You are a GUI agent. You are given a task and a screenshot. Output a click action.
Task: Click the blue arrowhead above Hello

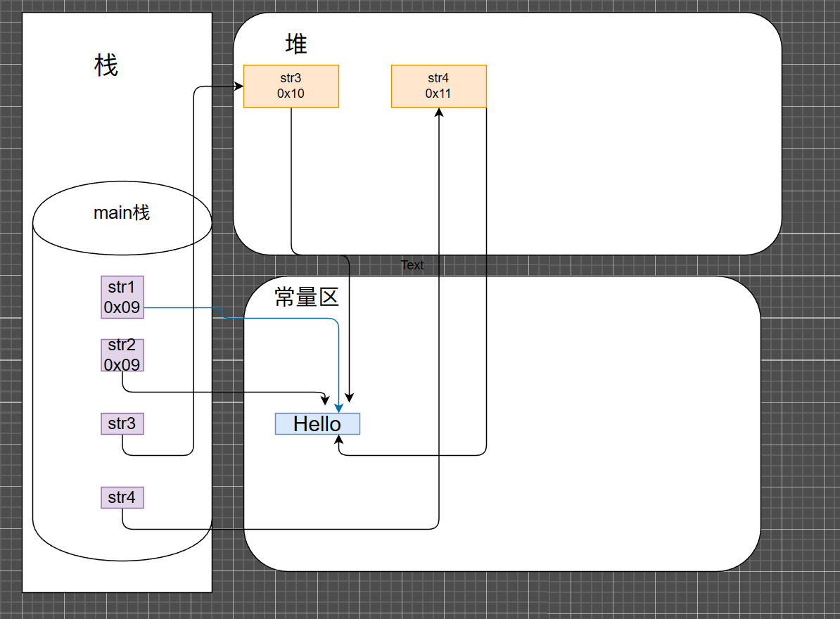339,408
